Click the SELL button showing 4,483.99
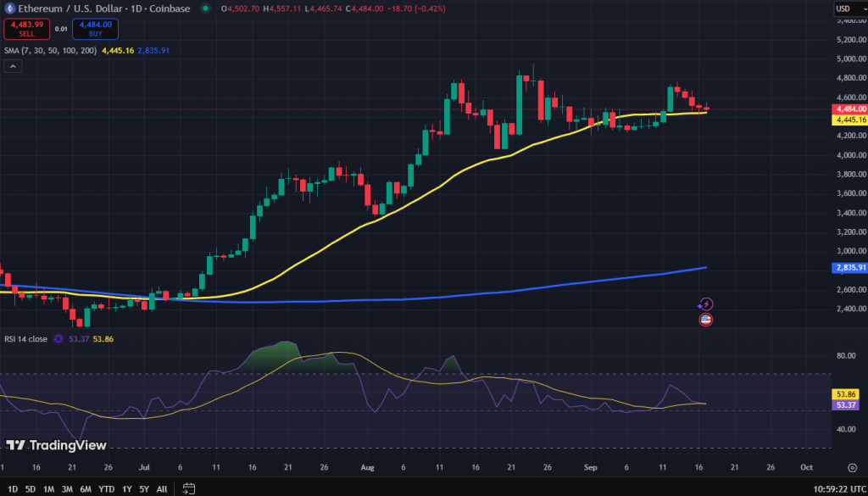This screenshot has width=868, height=496. coord(25,28)
